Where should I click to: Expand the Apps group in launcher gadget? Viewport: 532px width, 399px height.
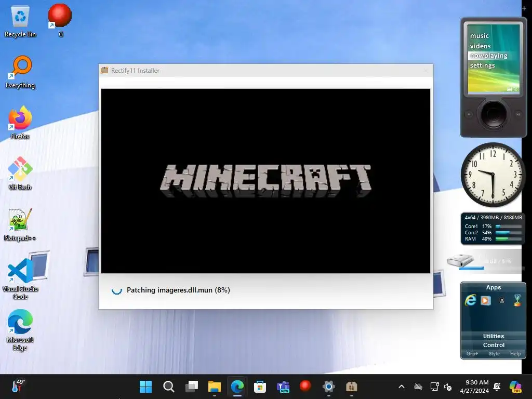click(x=494, y=287)
